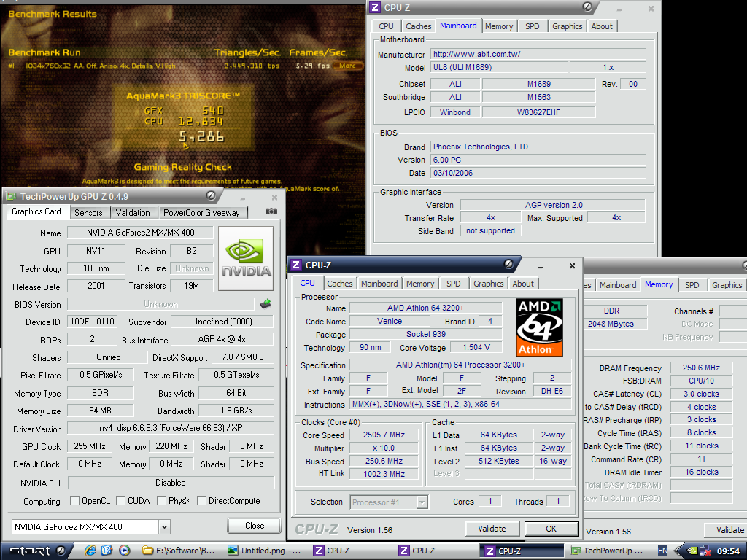This screenshot has height=560, width=747.
Task: Open Caches tab in front CPU-Z window
Action: [340, 284]
